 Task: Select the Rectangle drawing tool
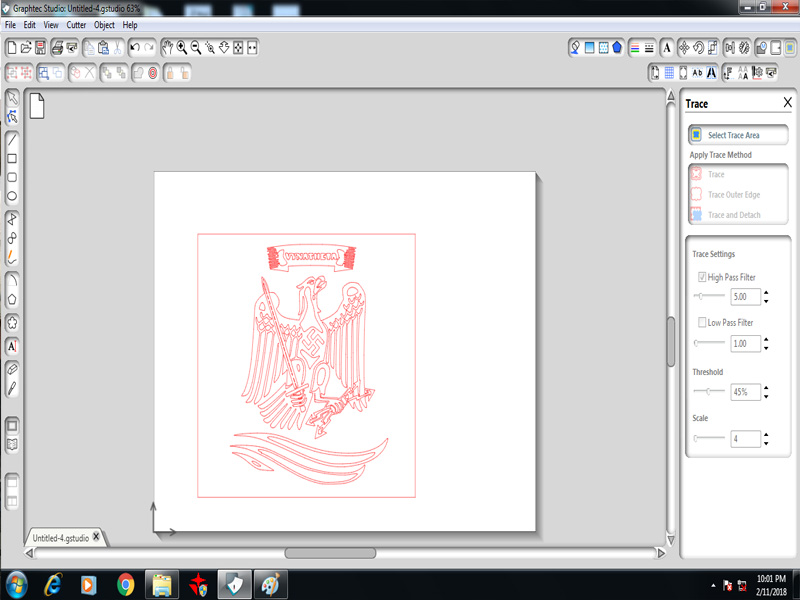tap(12, 159)
